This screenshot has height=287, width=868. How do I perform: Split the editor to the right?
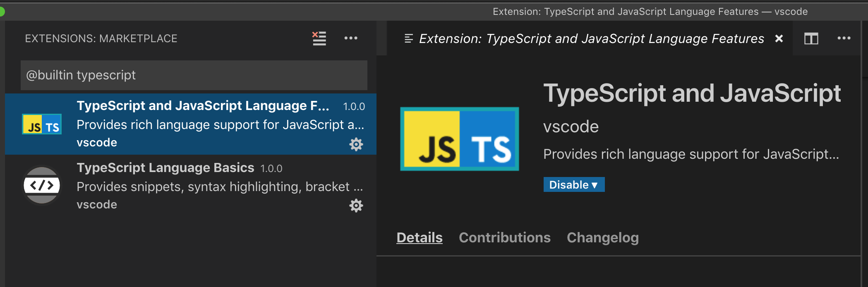[x=811, y=39]
